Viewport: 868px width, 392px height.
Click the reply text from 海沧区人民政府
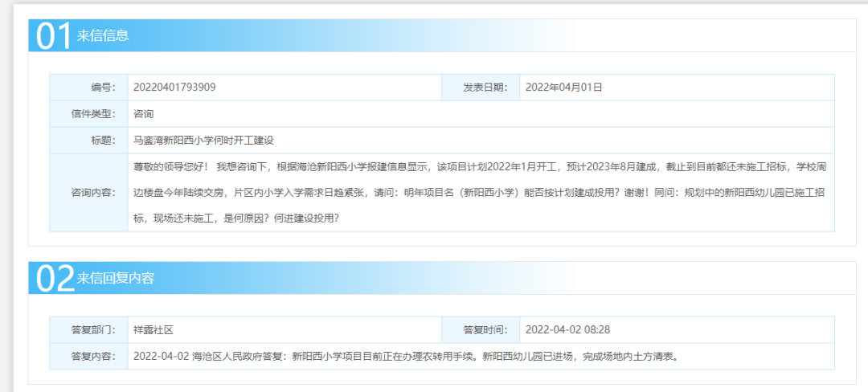point(406,356)
